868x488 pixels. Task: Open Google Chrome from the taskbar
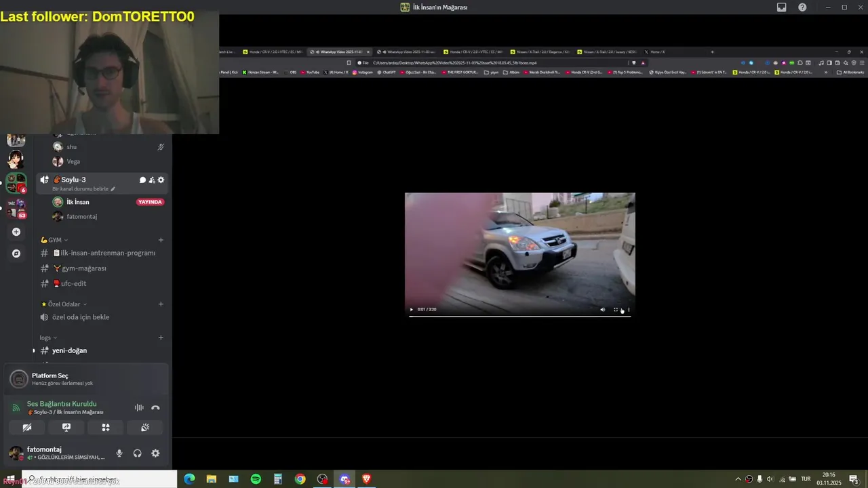pos(300,479)
